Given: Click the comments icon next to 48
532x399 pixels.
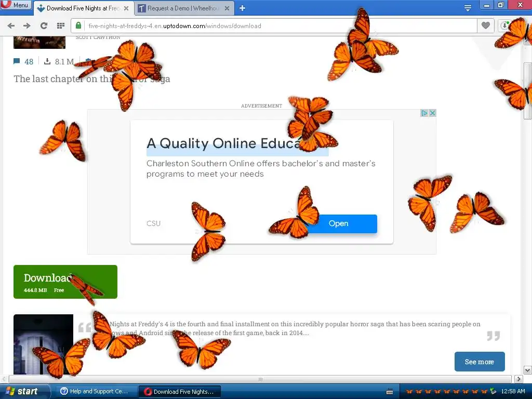Looking at the screenshot, I should (x=17, y=61).
